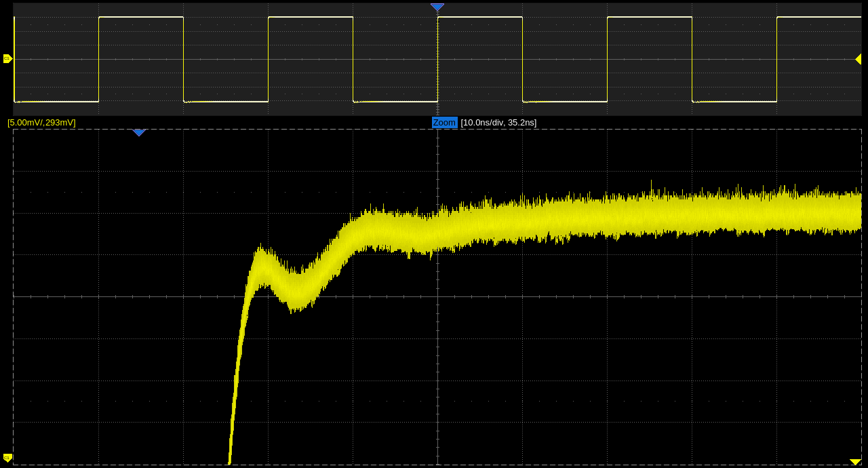Click the blue trigger time marker above overview
Viewport: 868px width, 468px height.
[x=437, y=7]
